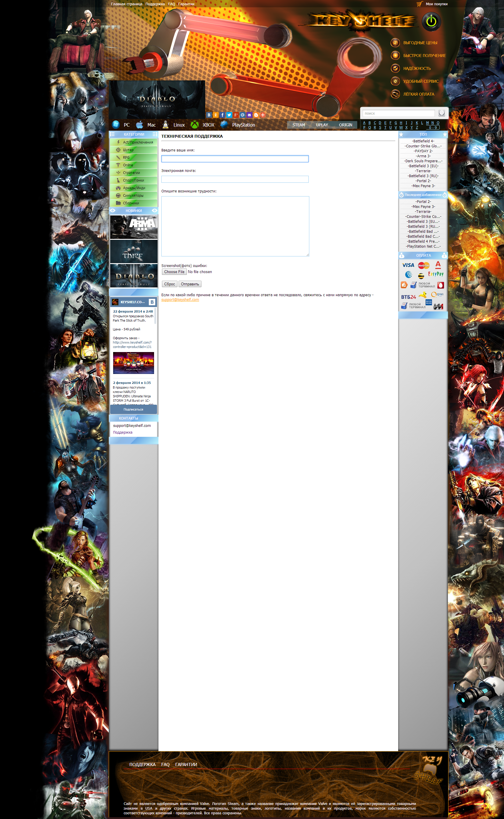504x819 pixels.
Task: Open the South Park image in the VK widget
Action: pos(133,363)
